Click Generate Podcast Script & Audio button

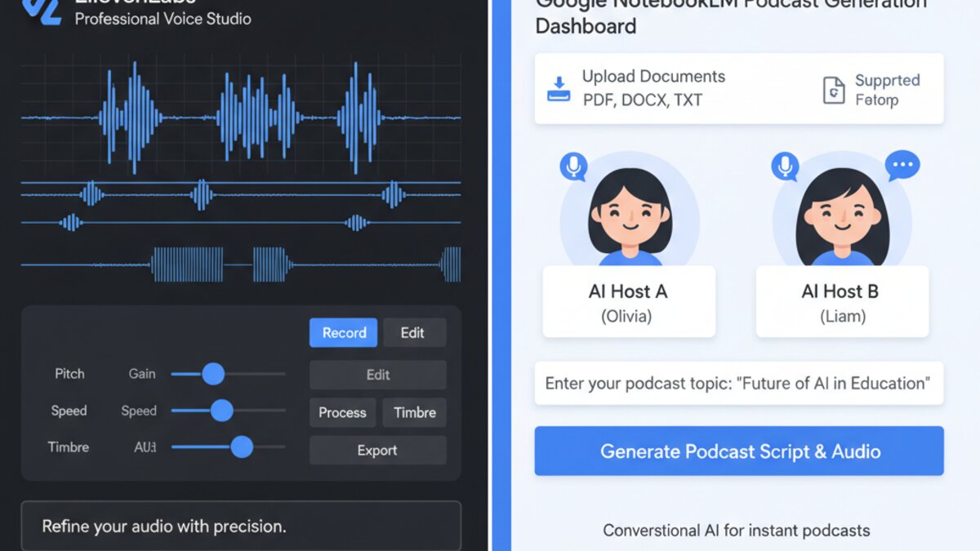coord(739,451)
